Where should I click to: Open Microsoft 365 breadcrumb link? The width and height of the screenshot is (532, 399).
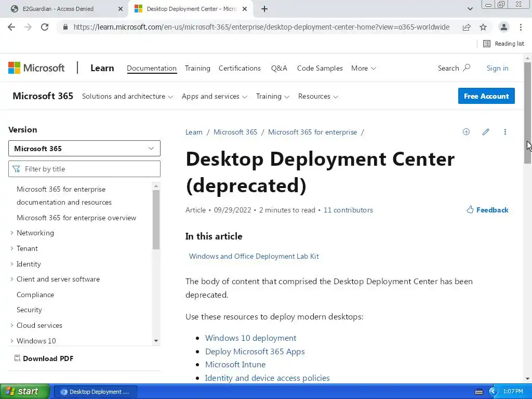pyautogui.click(x=235, y=132)
